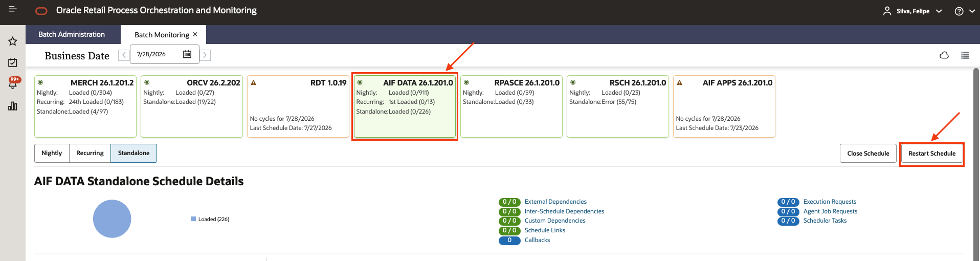Image resolution: width=980 pixels, height=261 pixels.
Task: Select the Recurring cycle tab
Action: 90,153
